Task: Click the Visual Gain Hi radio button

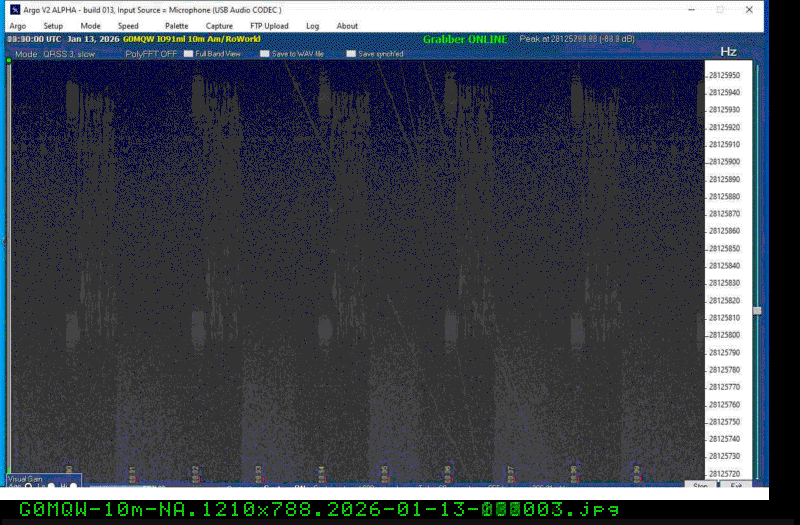Action: (x=73, y=487)
